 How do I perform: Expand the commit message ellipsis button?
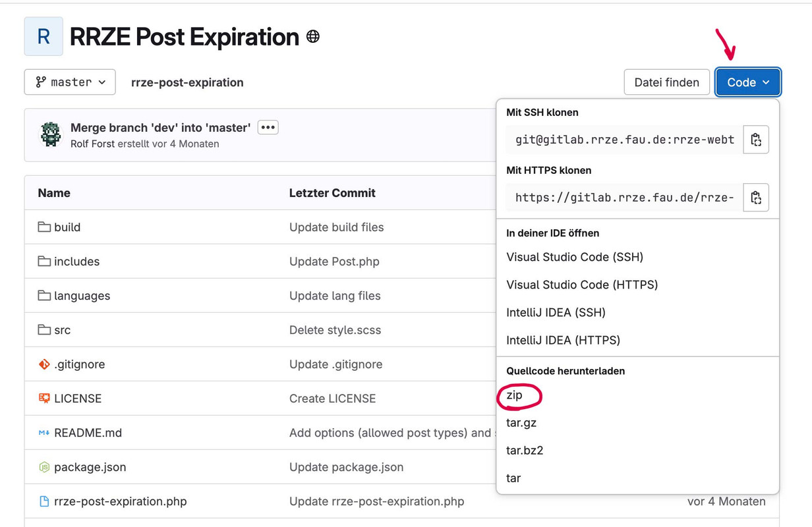[268, 127]
